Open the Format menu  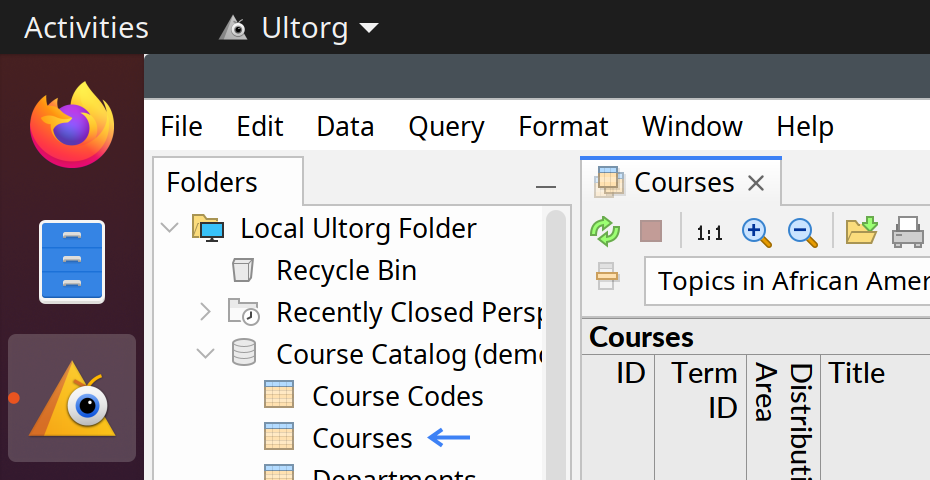coord(563,127)
